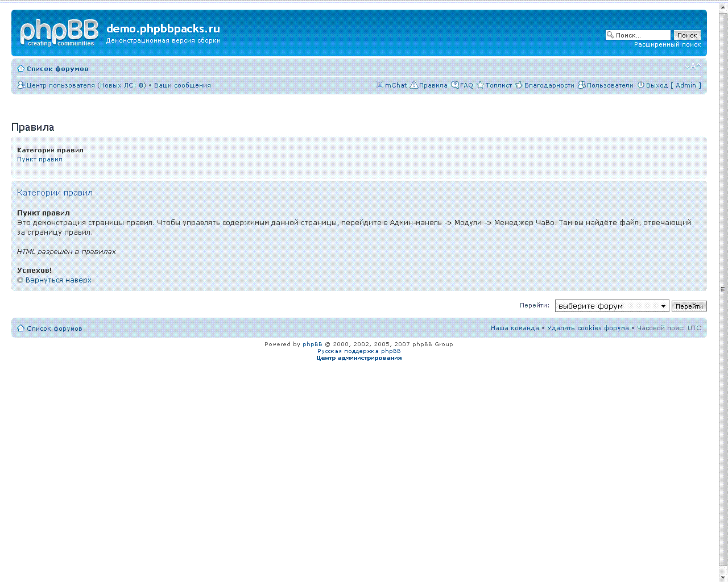The width and height of the screenshot is (728, 582).
Task: Open phpBB link in Powered by line
Action: coord(312,344)
